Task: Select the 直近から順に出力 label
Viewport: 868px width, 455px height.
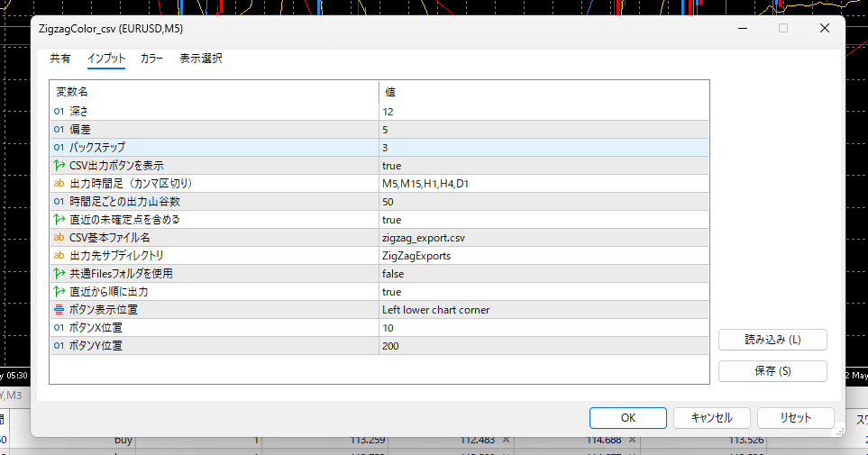Action: click(x=108, y=292)
